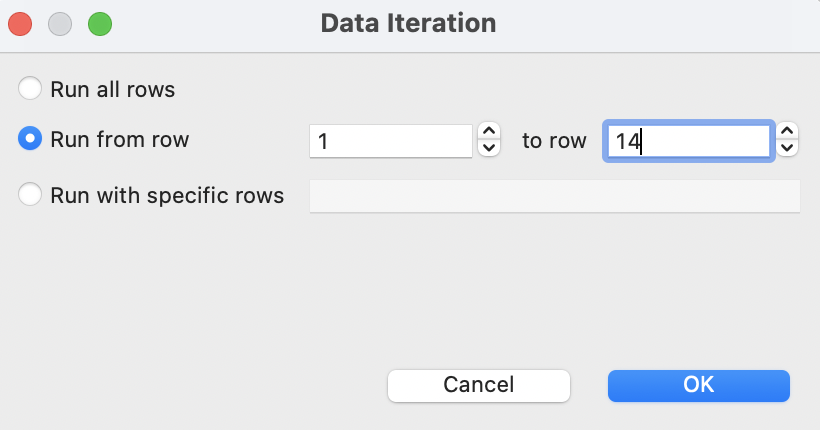This screenshot has height=430, width=820.
Task: Click the "Run all rows" label text
Action: [x=113, y=89]
